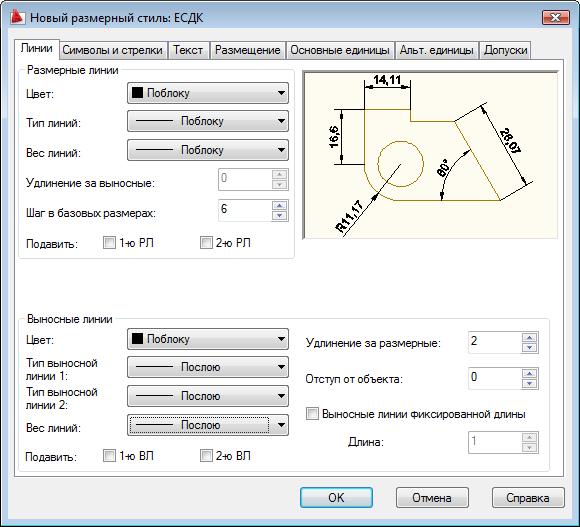The width and height of the screenshot is (580, 527).
Task: Switch to the Текст tab
Action: click(188, 50)
